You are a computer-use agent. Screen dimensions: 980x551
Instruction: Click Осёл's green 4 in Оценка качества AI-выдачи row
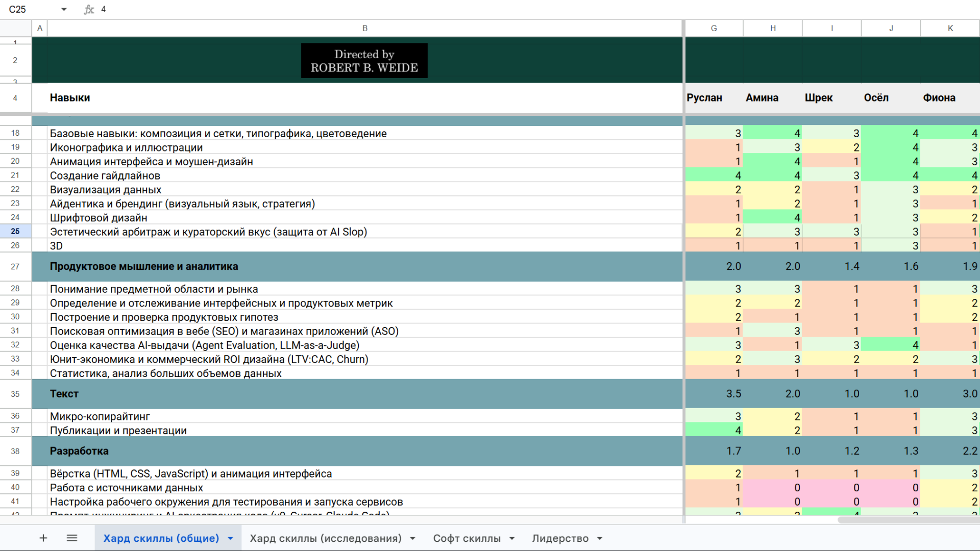pos(891,345)
